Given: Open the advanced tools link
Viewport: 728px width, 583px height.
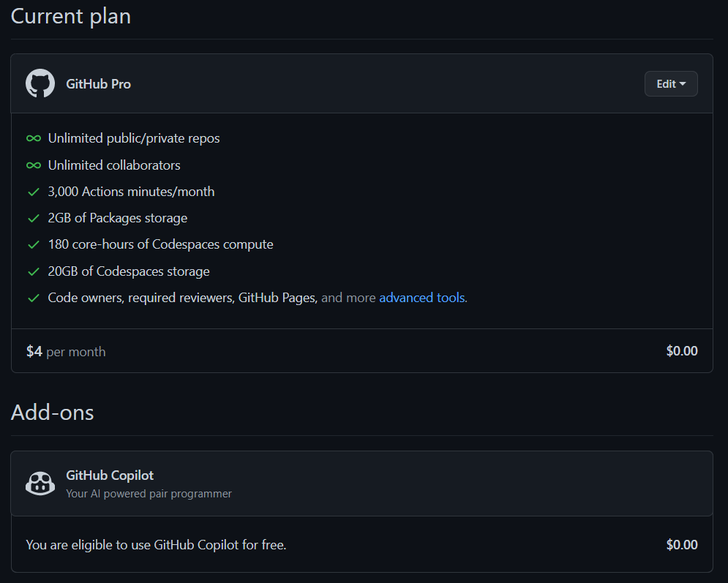Looking at the screenshot, I should (422, 298).
